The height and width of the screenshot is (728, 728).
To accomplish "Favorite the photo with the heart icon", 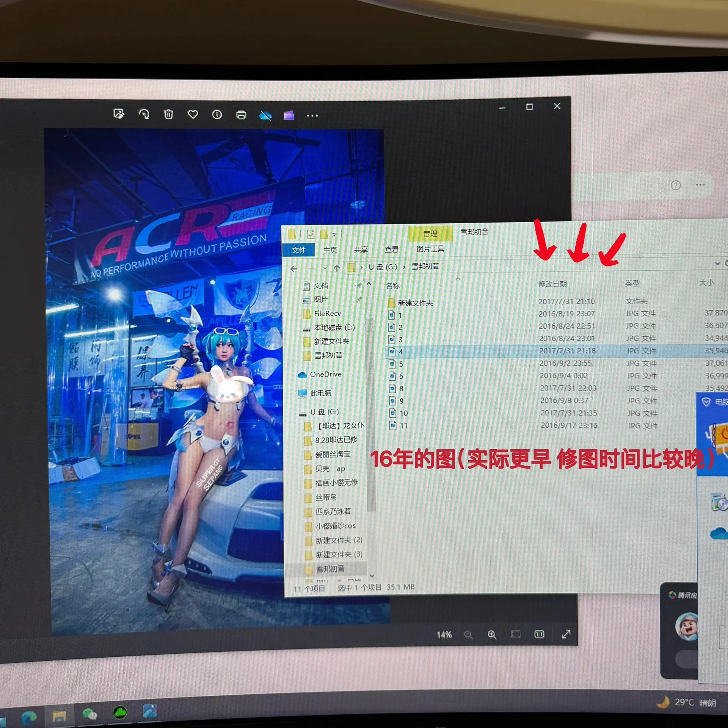I will [193, 114].
